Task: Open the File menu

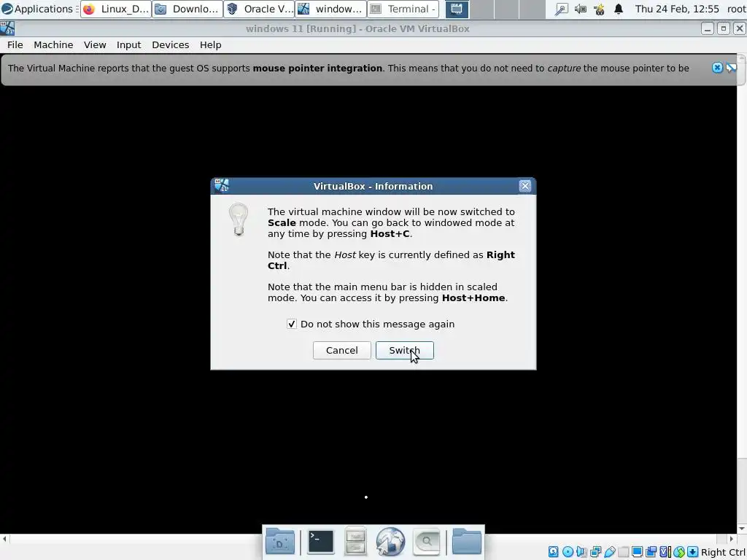Action: (15, 44)
